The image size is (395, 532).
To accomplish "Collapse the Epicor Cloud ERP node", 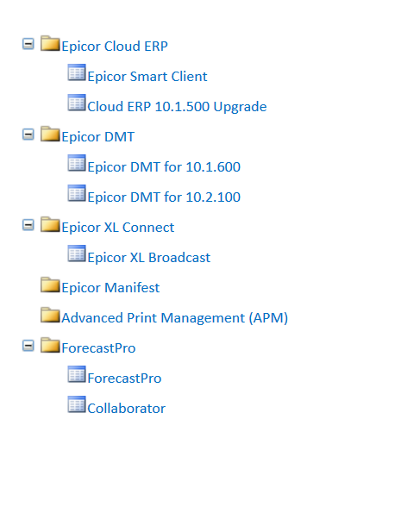I will (28, 44).
